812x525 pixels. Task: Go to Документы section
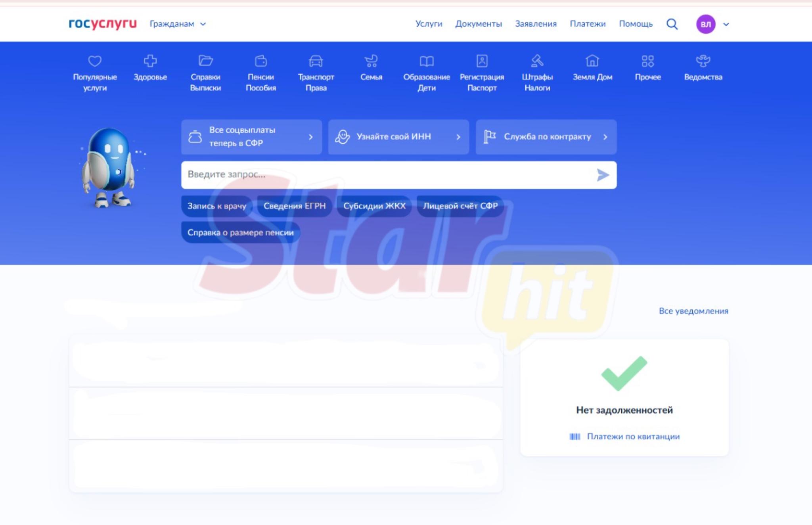point(479,24)
